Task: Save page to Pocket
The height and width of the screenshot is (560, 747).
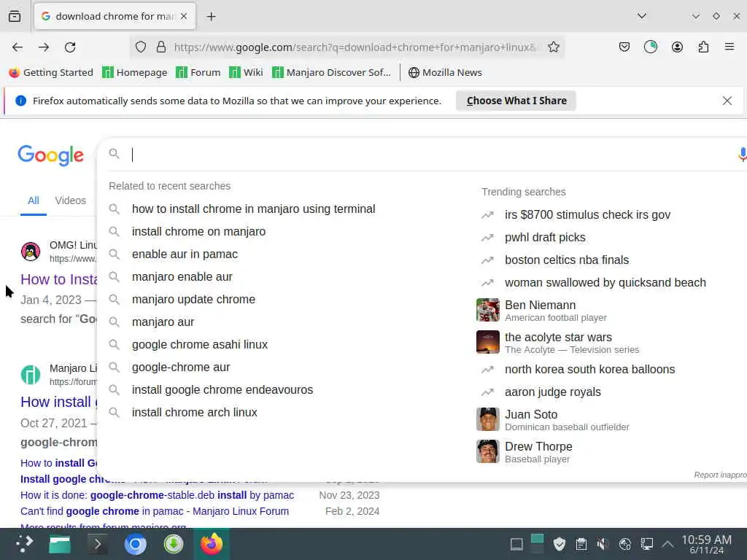Action: click(624, 47)
